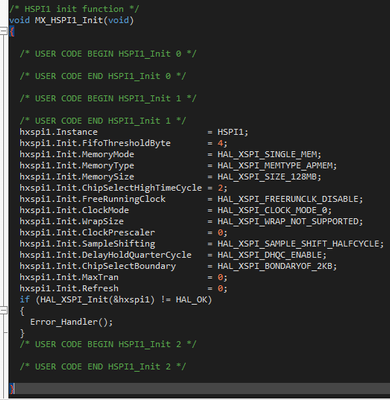This screenshot has width=390, height=400.
Task: Click the value HSPI1; on Instance line
Action: coord(233,132)
